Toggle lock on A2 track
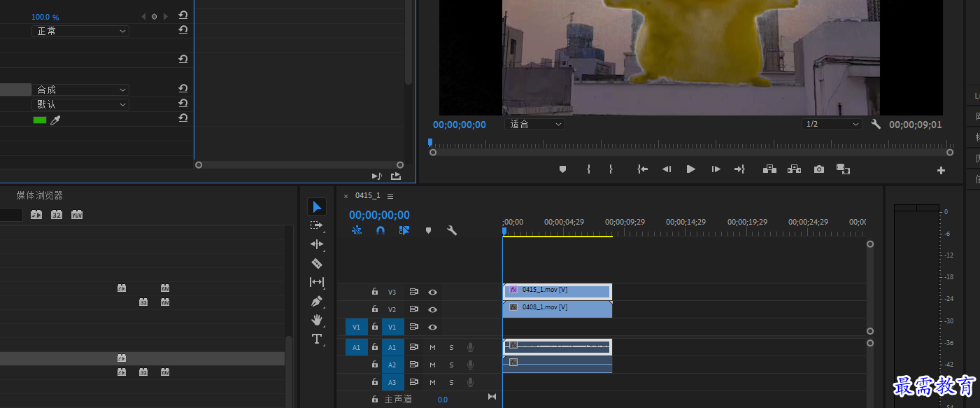The image size is (980, 408). 375,365
